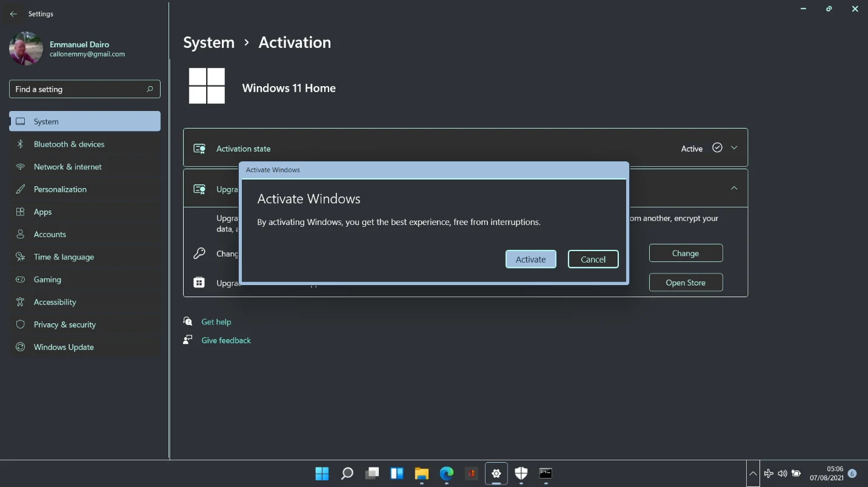868x487 pixels.
Task: Click the Microsoft Store upgrade icon
Action: pos(199,283)
